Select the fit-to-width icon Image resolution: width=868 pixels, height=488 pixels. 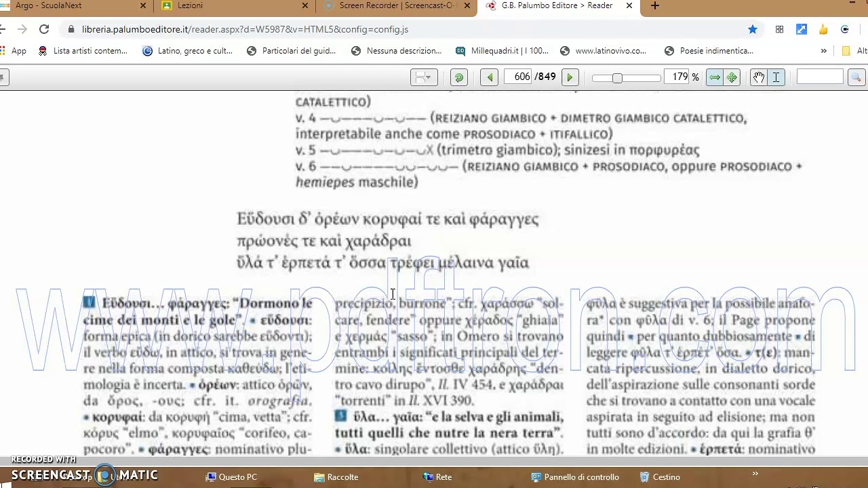coord(715,77)
